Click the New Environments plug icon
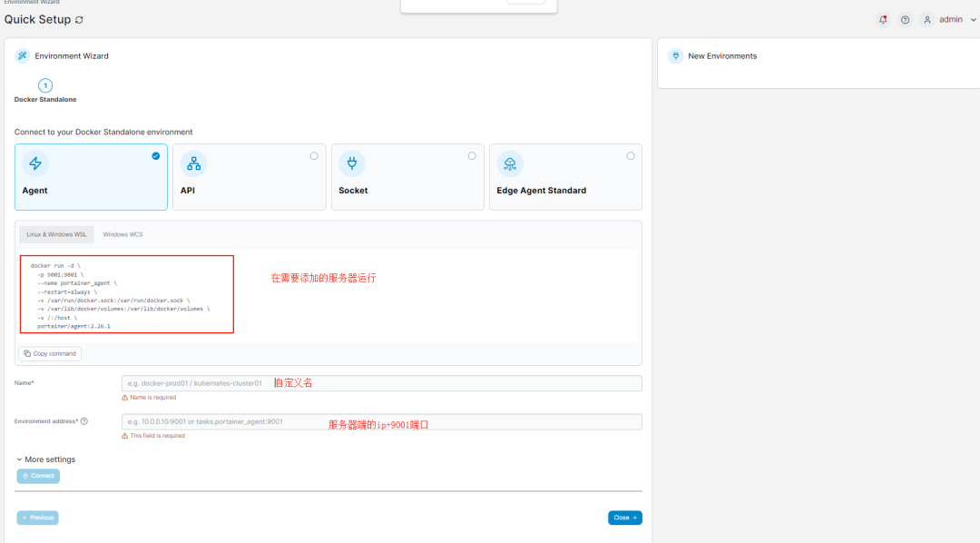980x543 pixels. [676, 55]
